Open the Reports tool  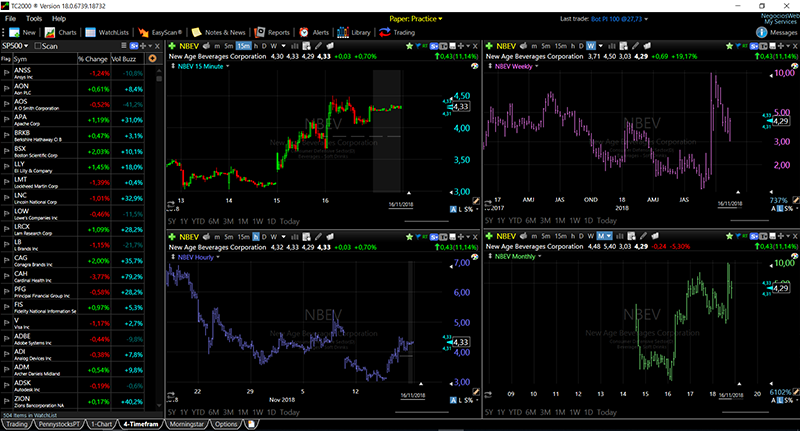point(272,32)
